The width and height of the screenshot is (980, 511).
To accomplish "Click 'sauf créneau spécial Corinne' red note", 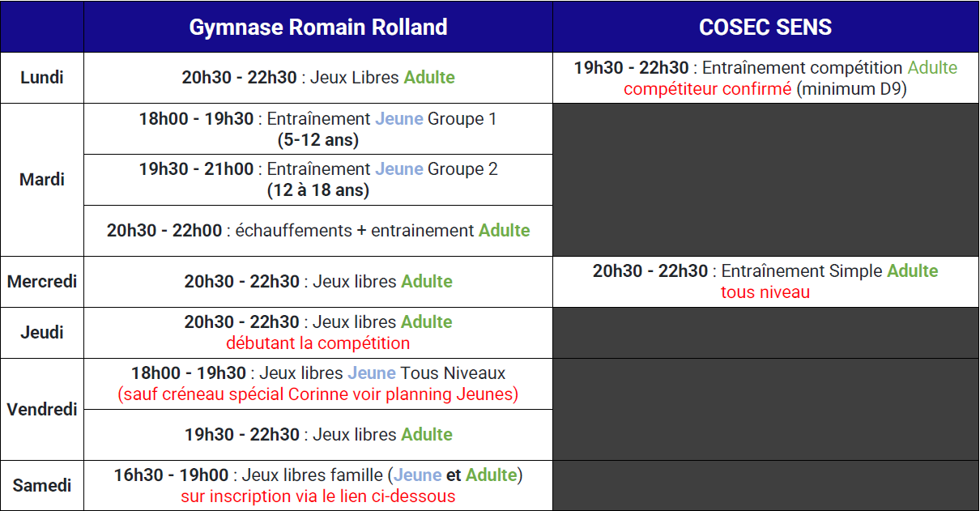I will pos(318,394).
